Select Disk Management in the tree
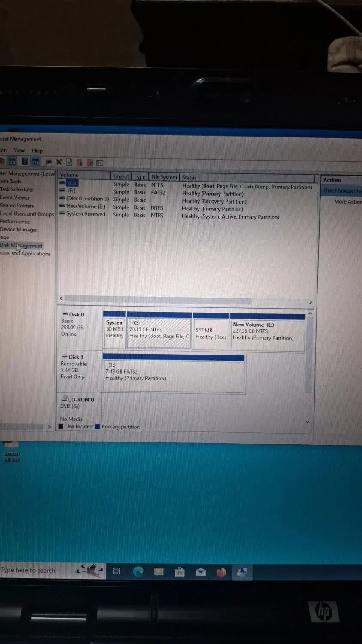The height and width of the screenshot is (644, 362). [x=21, y=246]
